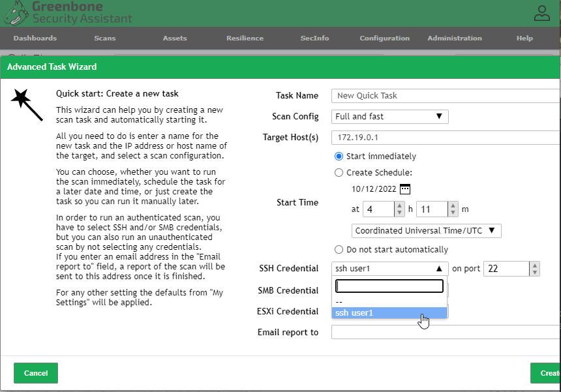Open the timezone Coordinated Universal Time dropdown

pyautogui.click(x=426, y=231)
